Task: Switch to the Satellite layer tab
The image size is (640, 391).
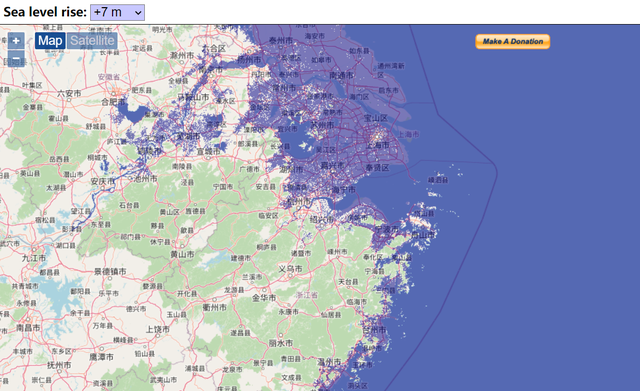Action: 92,41
